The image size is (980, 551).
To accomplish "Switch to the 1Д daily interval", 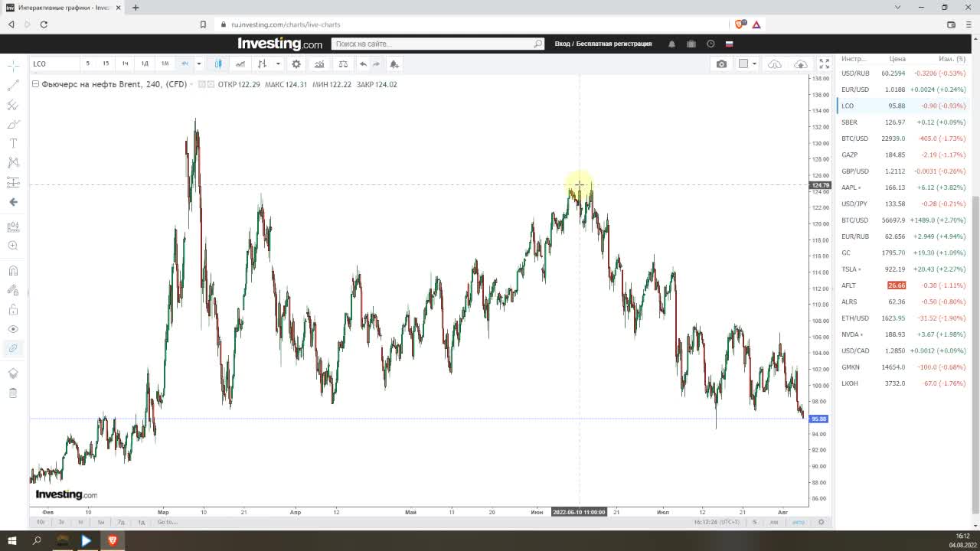I will click(144, 64).
